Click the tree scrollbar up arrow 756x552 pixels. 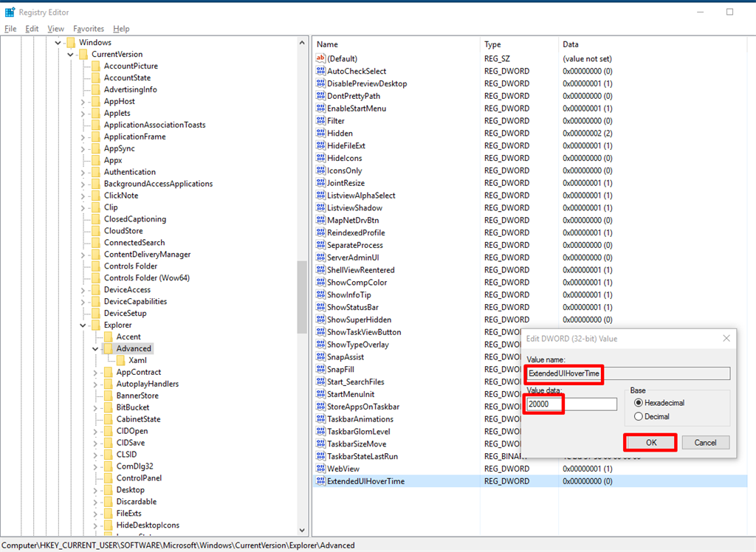click(x=302, y=42)
